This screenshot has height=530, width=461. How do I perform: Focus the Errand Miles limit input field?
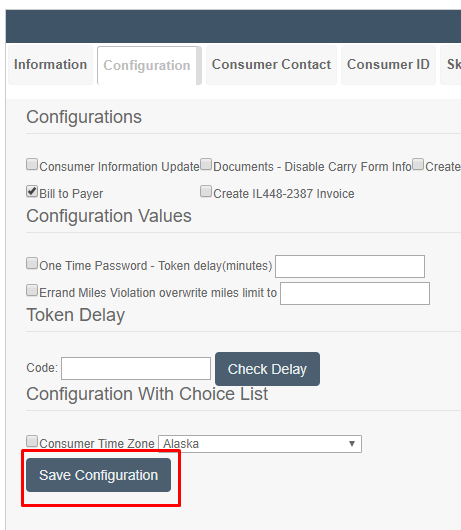(355, 293)
